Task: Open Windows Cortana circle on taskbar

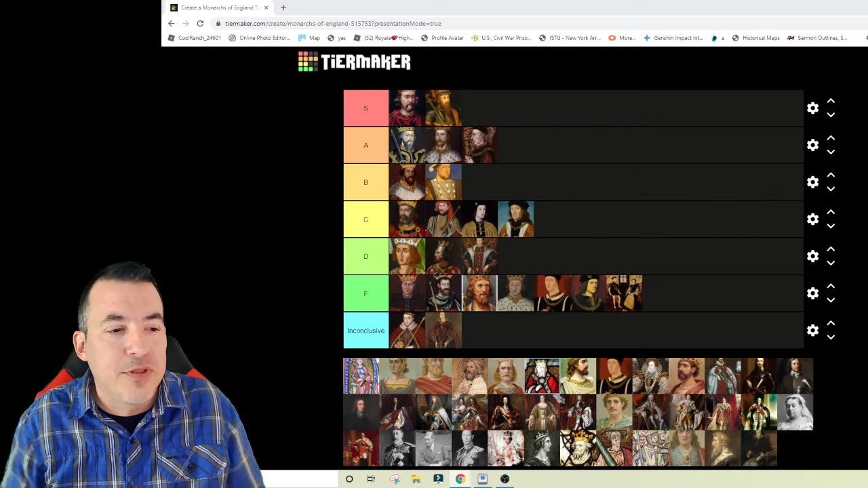Action: pos(349,479)
